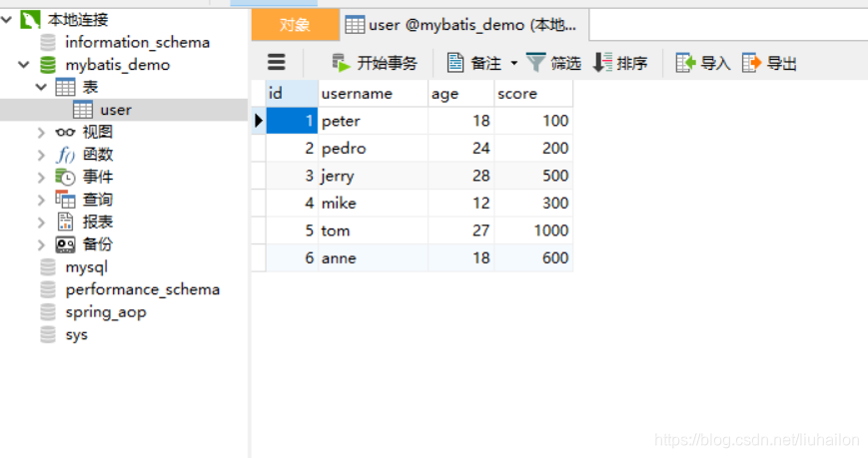Click the Export (导出) icon

[752, 63]
